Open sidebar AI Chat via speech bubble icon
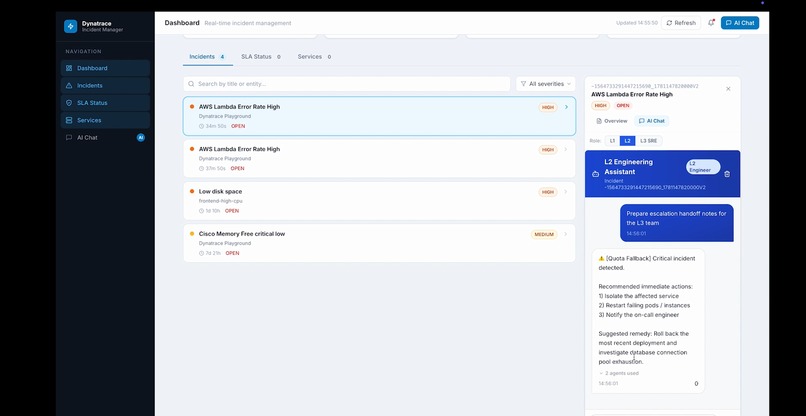This screenshot has height=416, width=806. click(69, 138)
